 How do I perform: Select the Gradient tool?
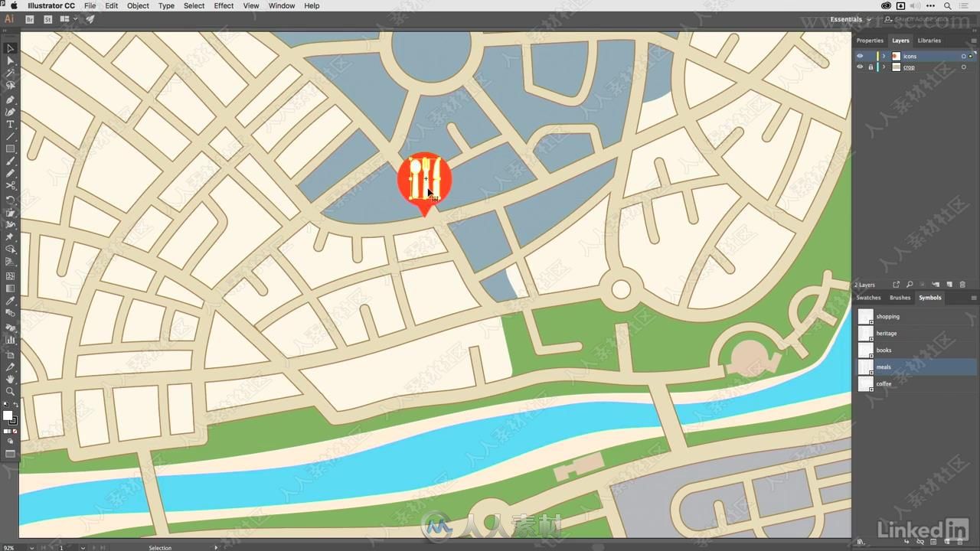click(10, 288)
